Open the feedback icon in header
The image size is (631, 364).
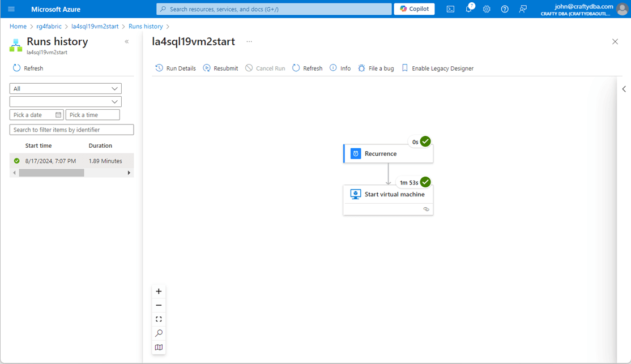tap(523, 9)
